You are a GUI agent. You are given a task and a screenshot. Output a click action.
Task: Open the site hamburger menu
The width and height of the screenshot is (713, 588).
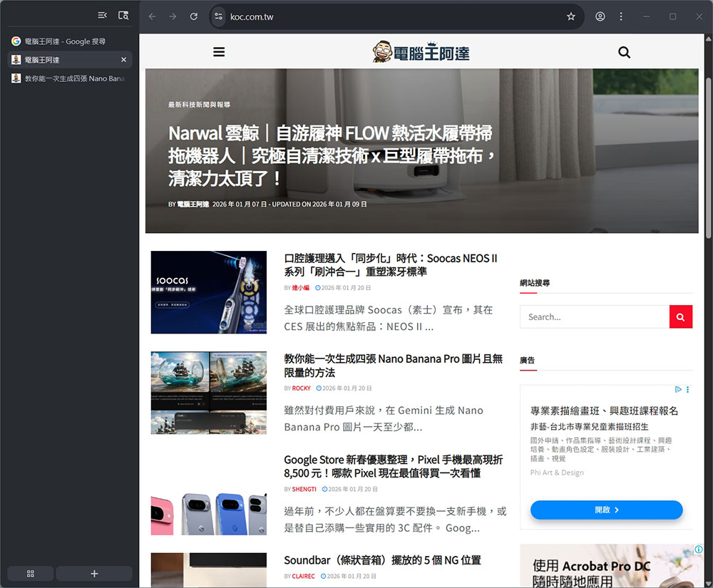pyautogui.click(x=219, y=52)
